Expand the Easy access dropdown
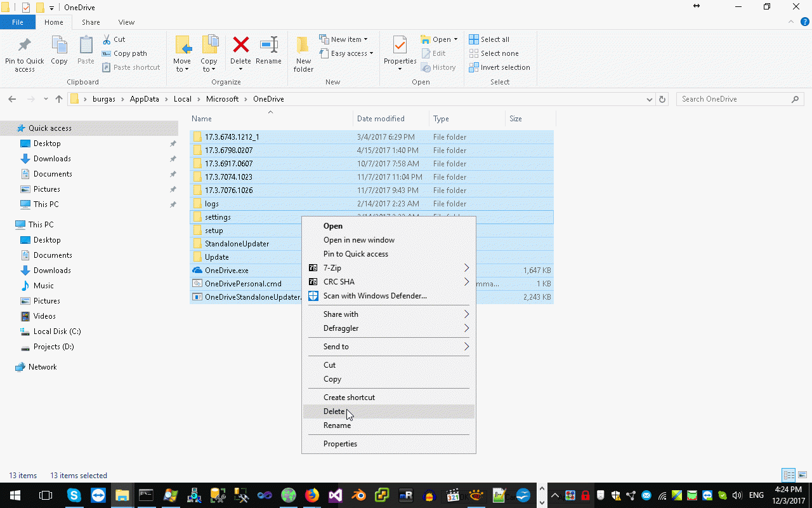The height and width of the screenshot is (508, 812). pyautogui.click(x=346, y=53)
